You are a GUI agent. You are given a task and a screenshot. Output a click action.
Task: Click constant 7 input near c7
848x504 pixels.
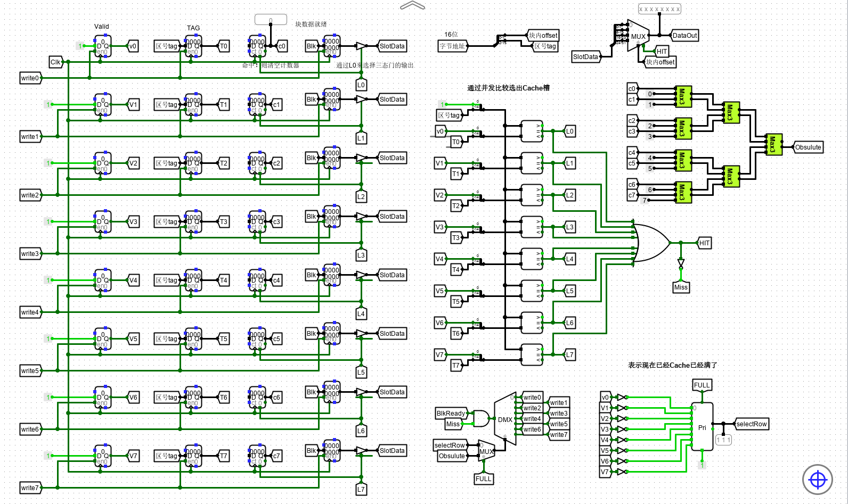click(645, 201)
